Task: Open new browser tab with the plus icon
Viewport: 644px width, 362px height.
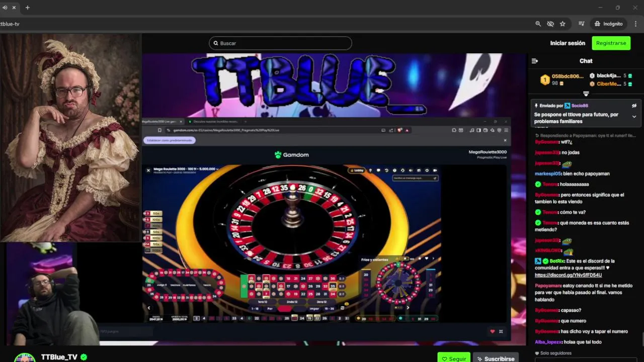Action: tap(28, 8)
